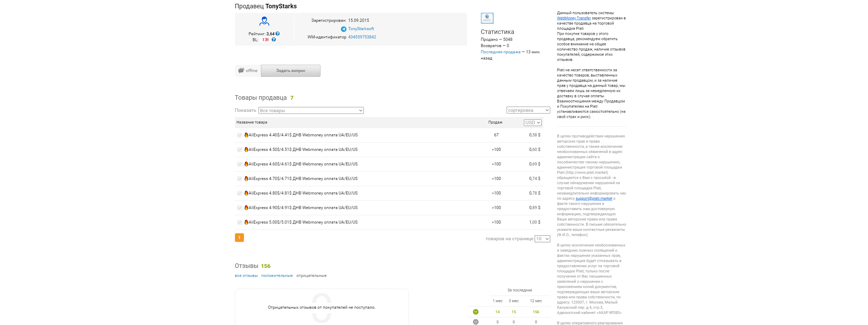
Task: Tick the checkbox for AliExpress 4.50$/4.51$ item
Action: click(x=239, y=150)
